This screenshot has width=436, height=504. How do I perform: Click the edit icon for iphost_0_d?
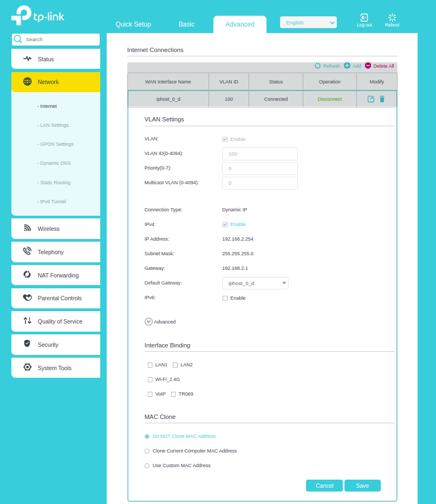click(x=371, y=99)
